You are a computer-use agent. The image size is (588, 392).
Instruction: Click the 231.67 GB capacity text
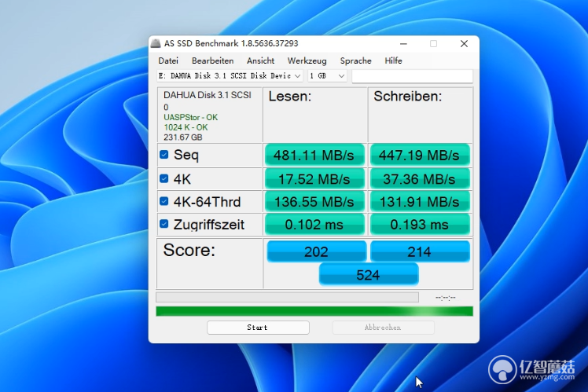(182, 137)
